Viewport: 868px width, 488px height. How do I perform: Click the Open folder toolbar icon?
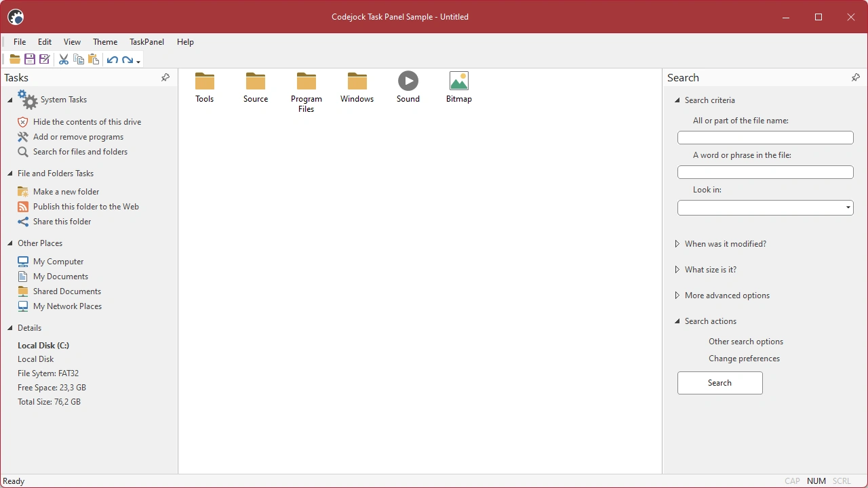coord(14,60)
